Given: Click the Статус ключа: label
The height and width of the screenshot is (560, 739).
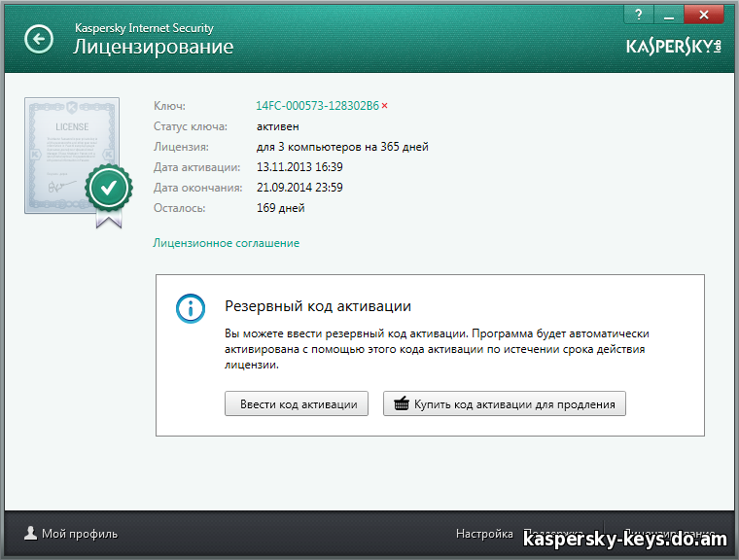Looking at the screenshot, I should (191, 126).
